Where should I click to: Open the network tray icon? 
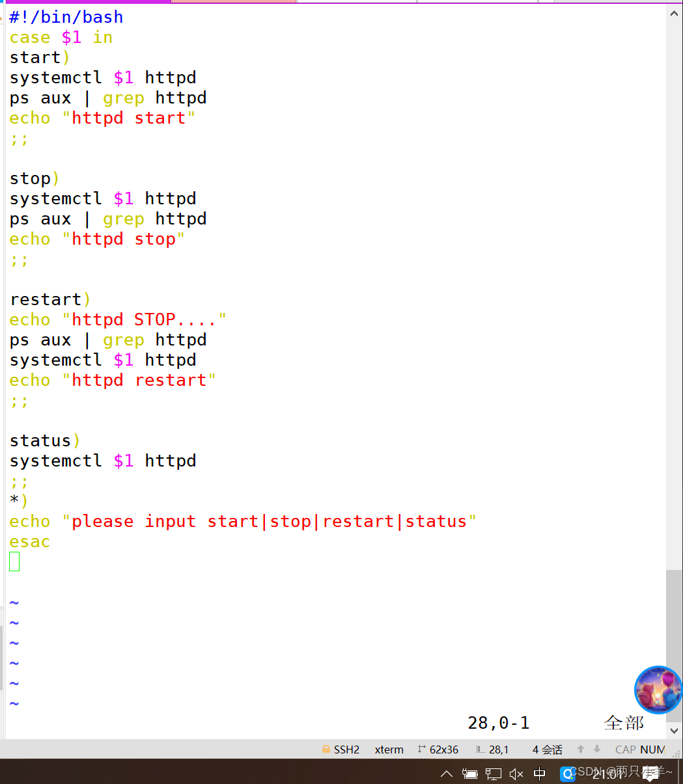494,774
